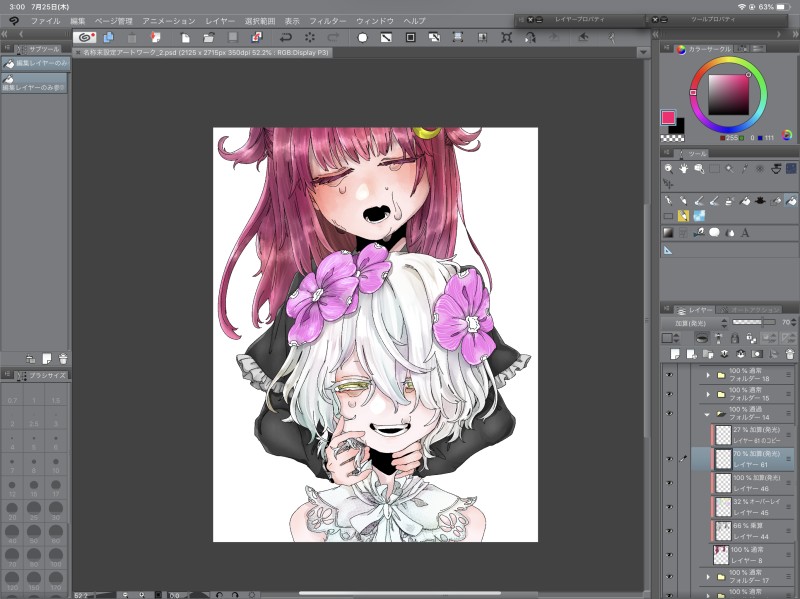This screenshot has width=800, height=599.
Task: Hide Layer 61 with its eye icon
Action: pos(670,459)
